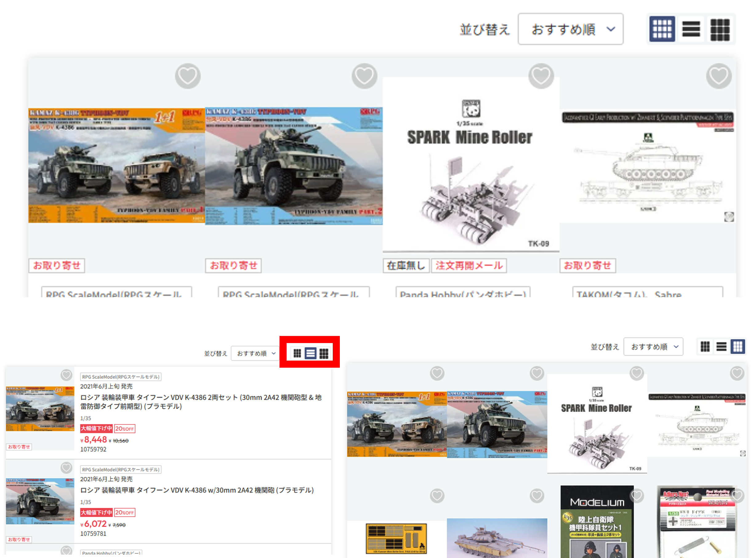Image resolution: width=756 pixels, height=558 pixels.
Task: Favorite the Modelium 陸上自衛隊 figure set
Action: (637, 496)
